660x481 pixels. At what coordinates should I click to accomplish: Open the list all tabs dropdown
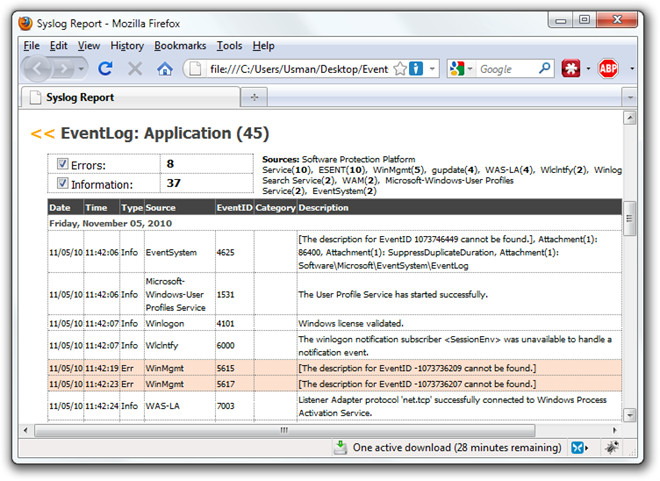[630, 98]
